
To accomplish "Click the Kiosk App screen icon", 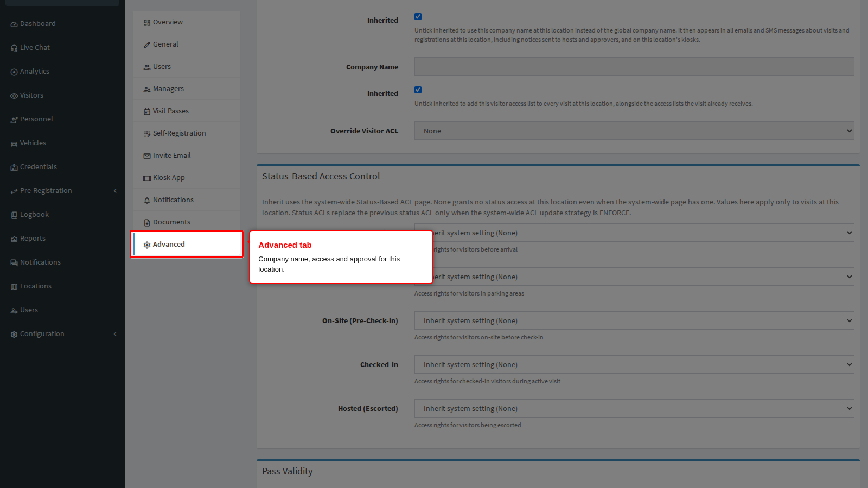I will coord(147,178).
